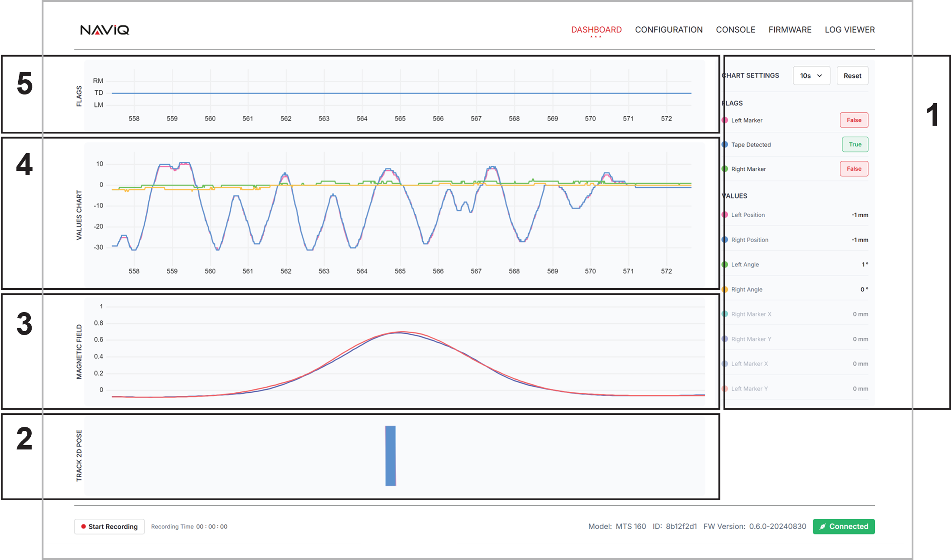
Task: Click the Left Marker pink flag dot
Action: (725, 120)
